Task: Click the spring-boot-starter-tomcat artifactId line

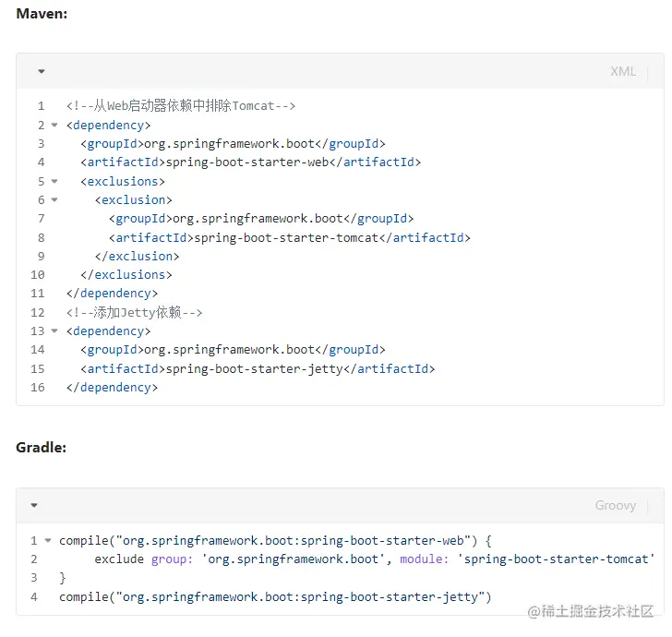Action: point(290,238)
